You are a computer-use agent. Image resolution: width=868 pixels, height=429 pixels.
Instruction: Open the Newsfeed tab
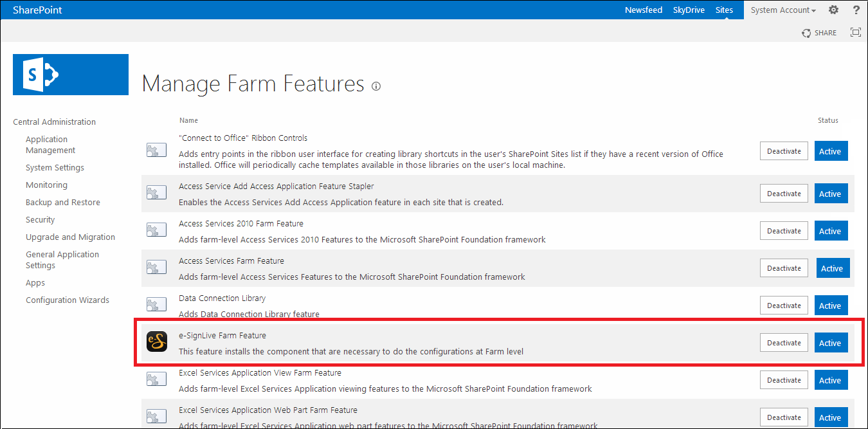pyautogui.click(x=644, y=10)
